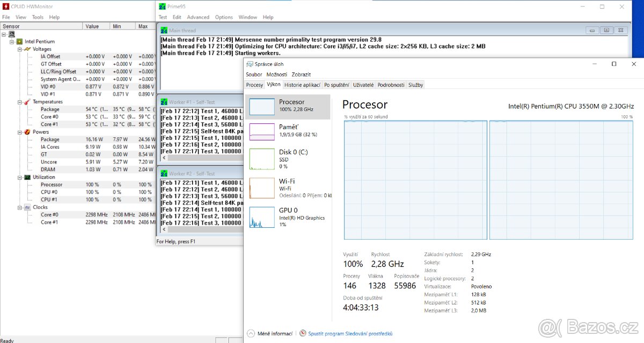Image resolution: width=644 pixels, height=343 pixels.
Task: Select the Procesor mini graph in sidebar
Action: pos(262,107)
